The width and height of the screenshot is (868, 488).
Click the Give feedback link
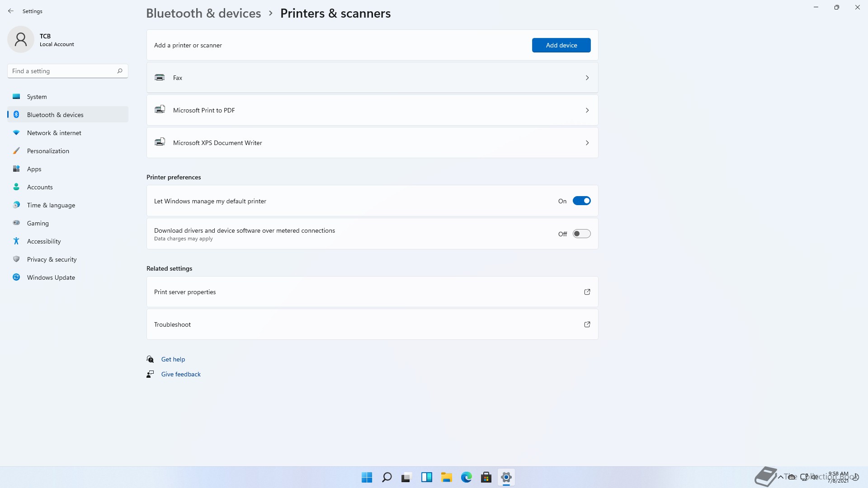tap(181, 374)
